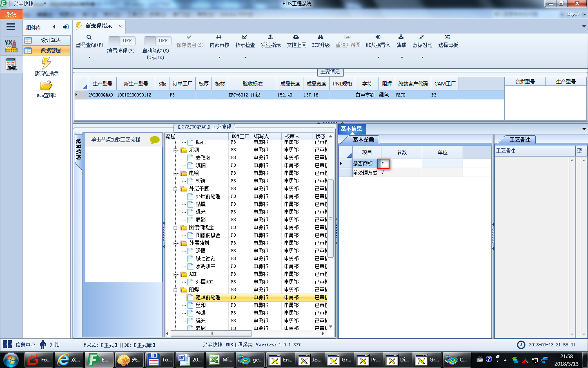
Task: Collapse the 电镀 tree folder
Action: [176, 173]
